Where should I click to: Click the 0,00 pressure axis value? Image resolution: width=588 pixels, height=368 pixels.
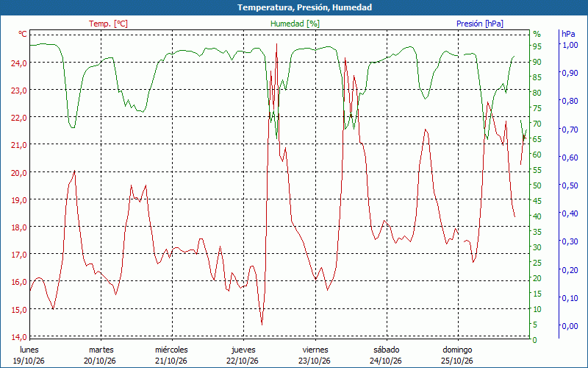570,326
